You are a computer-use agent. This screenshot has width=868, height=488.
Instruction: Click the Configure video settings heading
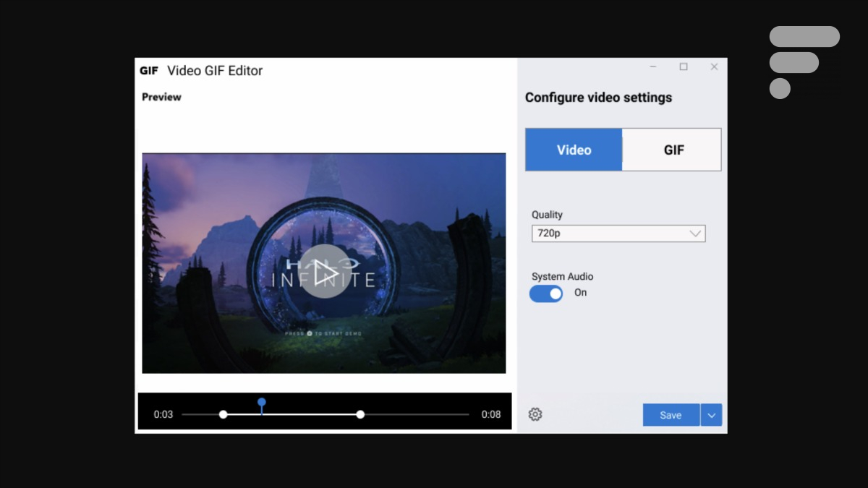[598, 98]
